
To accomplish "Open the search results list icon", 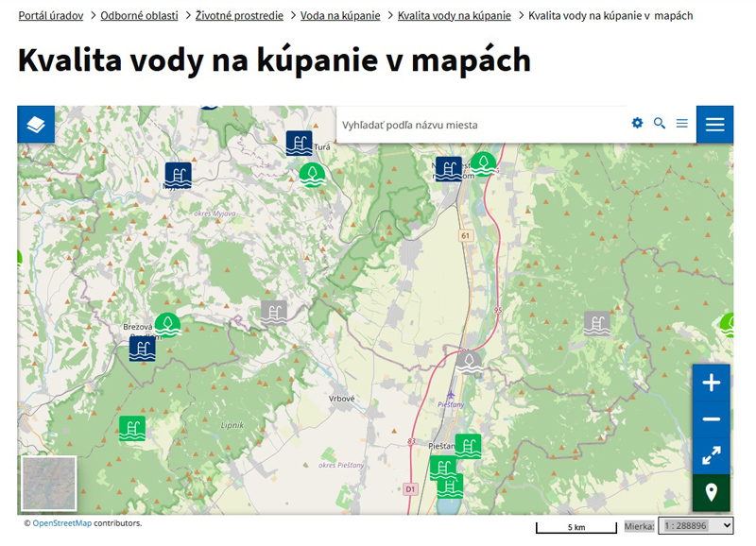I will click(x=681, y=124).
